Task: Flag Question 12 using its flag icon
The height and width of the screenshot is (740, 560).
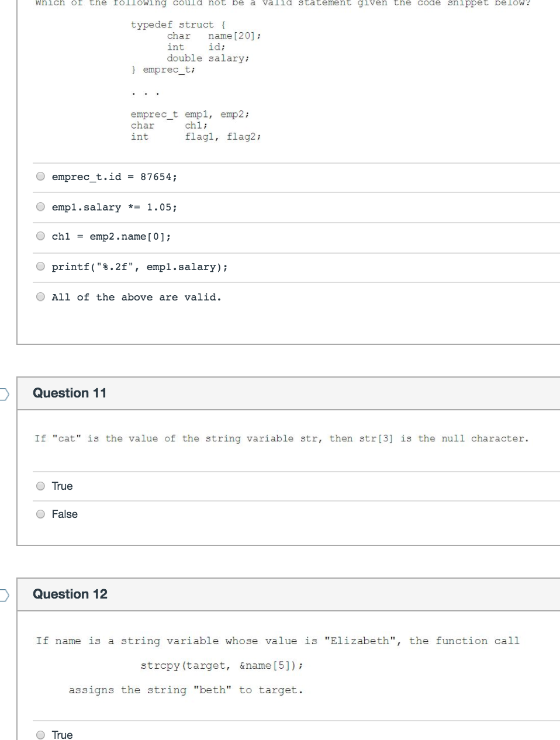Action: pyautogui.click(x=4, y=596)
